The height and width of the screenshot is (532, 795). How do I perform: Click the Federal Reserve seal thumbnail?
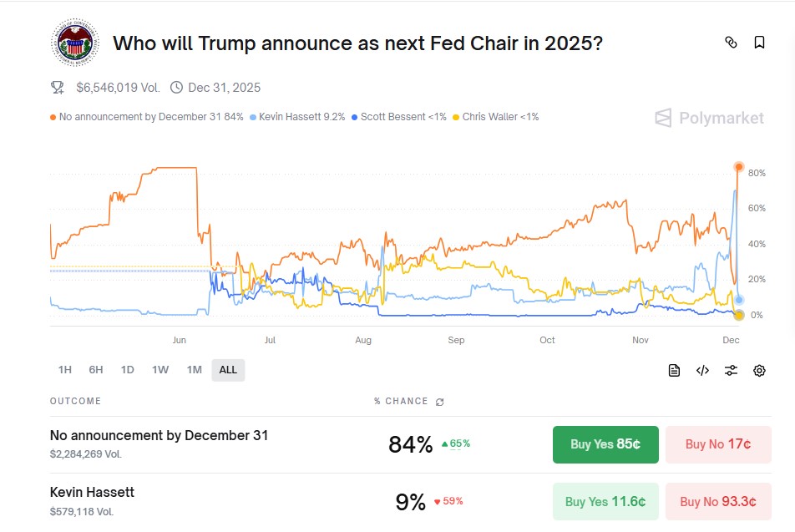74,42
